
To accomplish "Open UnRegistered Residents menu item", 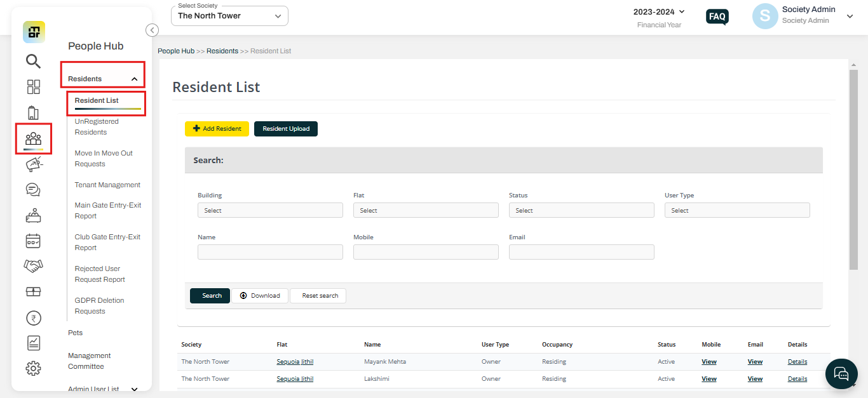I will point(97,127).
